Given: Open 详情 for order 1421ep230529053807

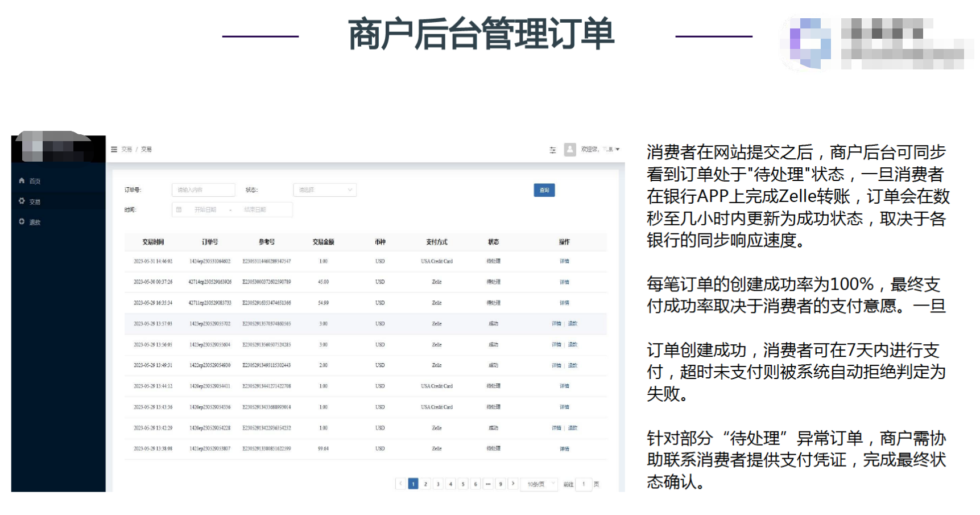Looking at the screenshot, I should click(564, 449).
